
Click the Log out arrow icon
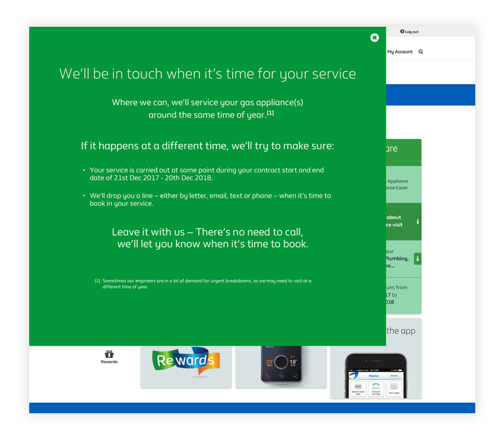pos(402,32)
